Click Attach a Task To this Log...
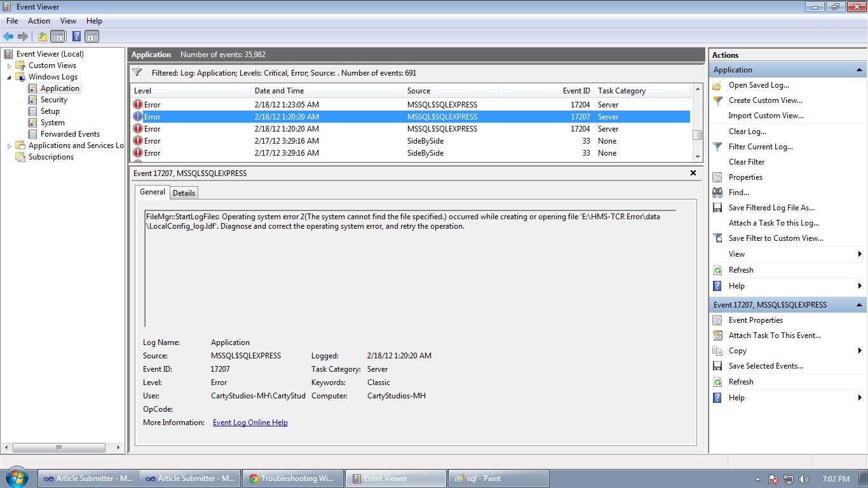868x488 pixels. pyautogui.click(x=774, y=223)
